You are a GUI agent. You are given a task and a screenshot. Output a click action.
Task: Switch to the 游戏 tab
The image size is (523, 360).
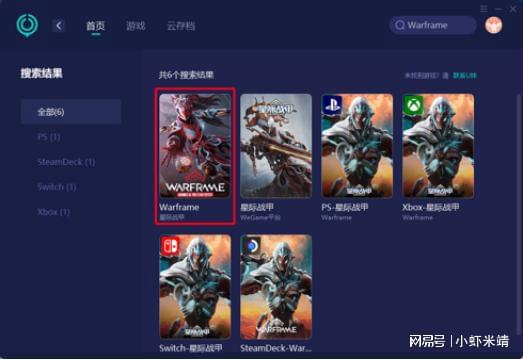[136, 26]
